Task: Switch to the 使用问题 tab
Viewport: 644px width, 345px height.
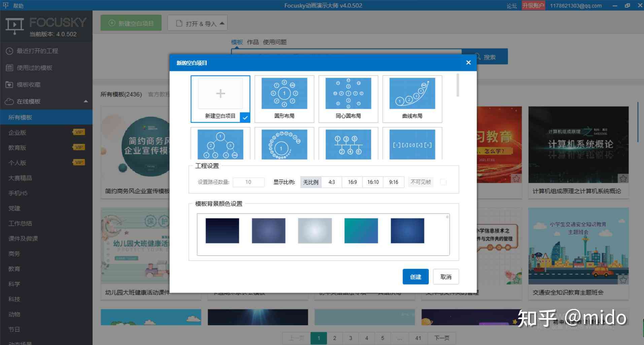Action: [275, 42]
